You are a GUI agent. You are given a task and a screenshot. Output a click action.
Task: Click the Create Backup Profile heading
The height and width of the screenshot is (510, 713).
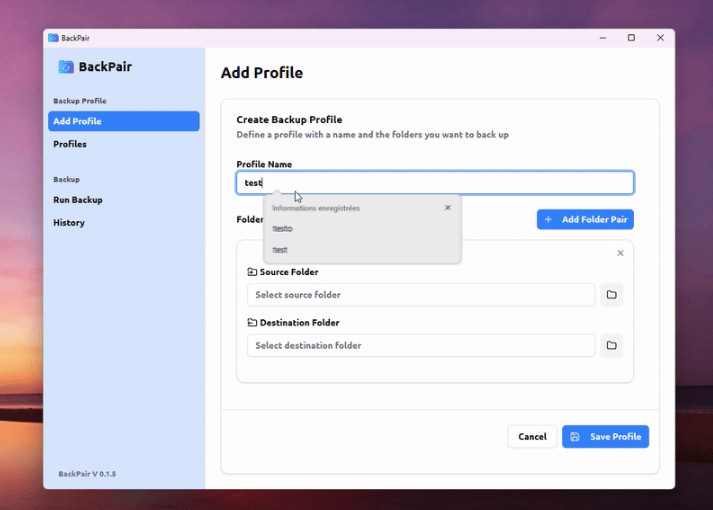(289, 120)
